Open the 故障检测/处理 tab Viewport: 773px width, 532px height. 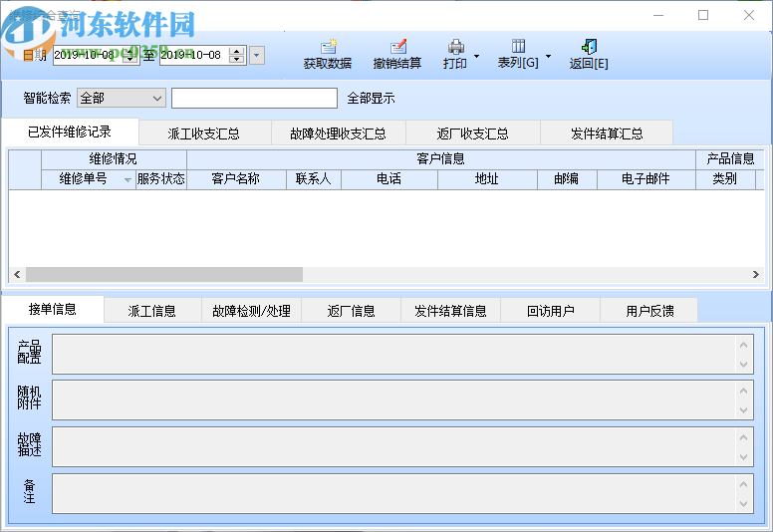point(251,311)
